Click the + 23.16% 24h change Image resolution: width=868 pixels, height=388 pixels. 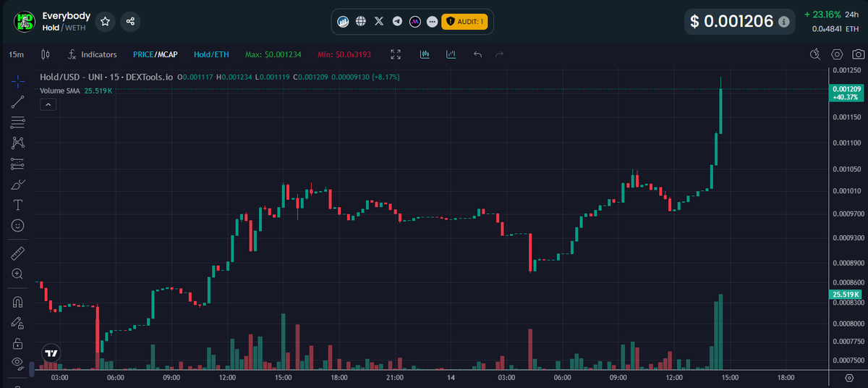click(822, 14)
